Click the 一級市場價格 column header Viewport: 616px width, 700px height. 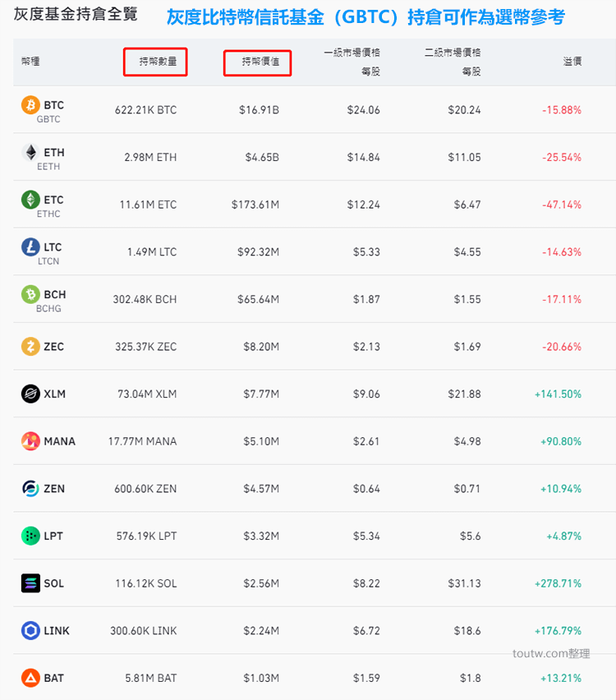(352, 62)
